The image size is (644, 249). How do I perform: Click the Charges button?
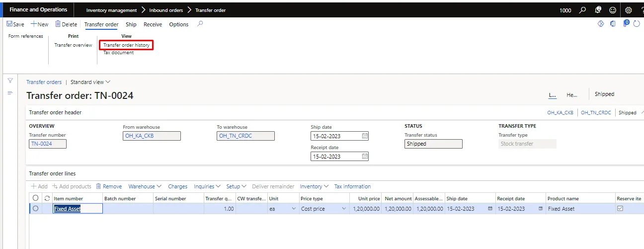(x=178, y=186)
